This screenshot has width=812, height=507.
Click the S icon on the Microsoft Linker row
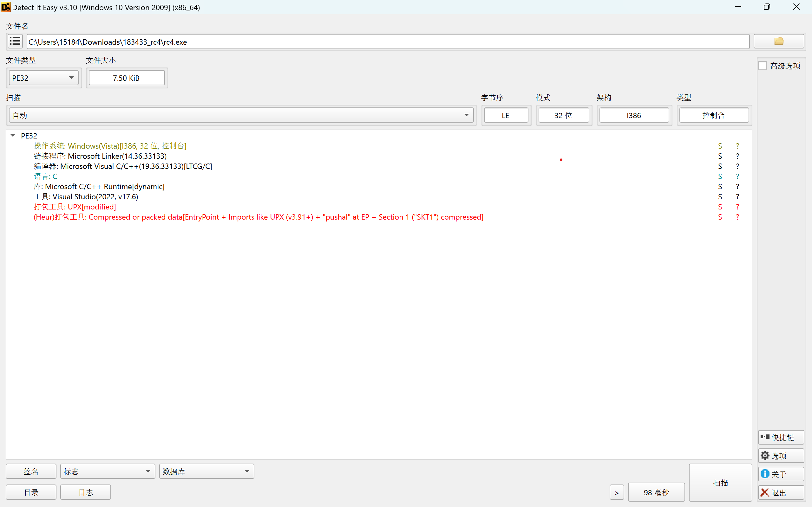coord(720,156)
